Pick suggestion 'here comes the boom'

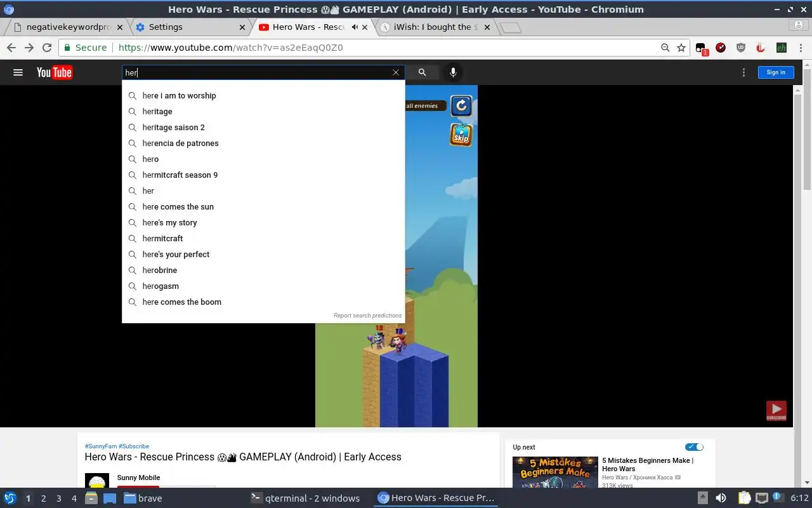(x=263, y=302)
